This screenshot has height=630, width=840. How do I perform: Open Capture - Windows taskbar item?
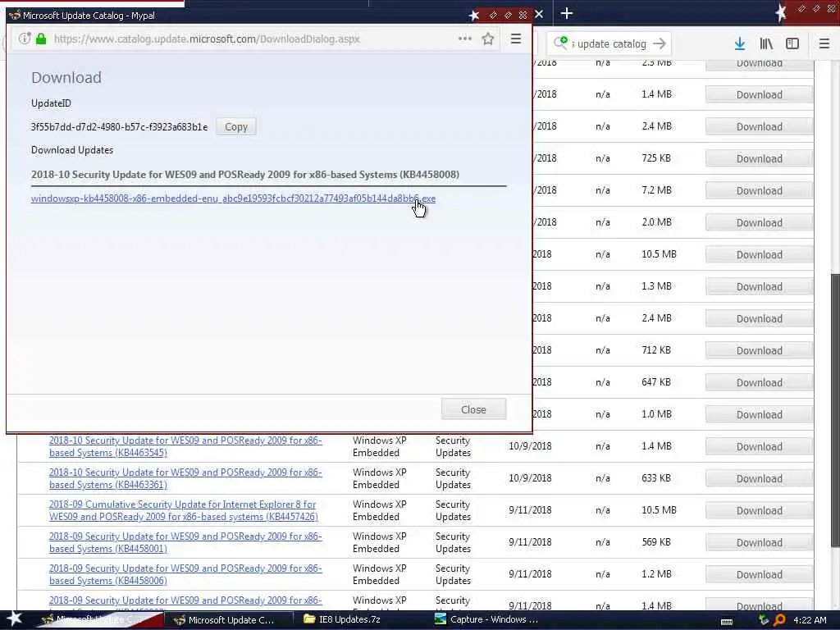486,619
